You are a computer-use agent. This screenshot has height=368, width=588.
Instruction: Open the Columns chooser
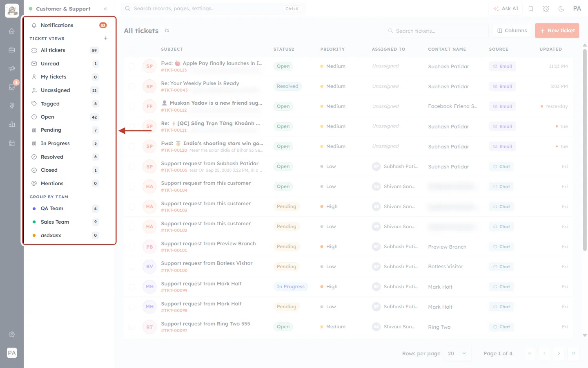pyautogui.click(x=512, y=31)
